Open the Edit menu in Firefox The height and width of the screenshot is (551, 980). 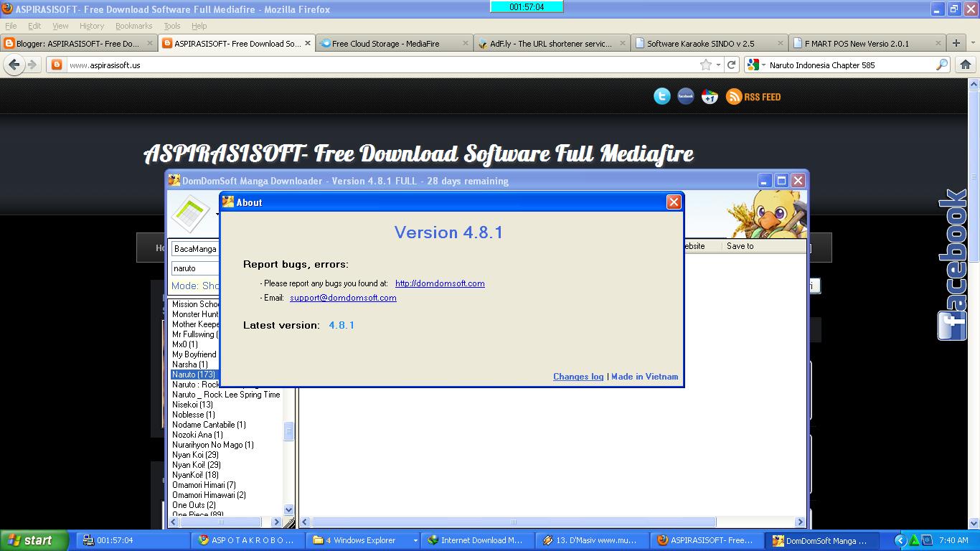pyautogui.click(x=34, y=26)
